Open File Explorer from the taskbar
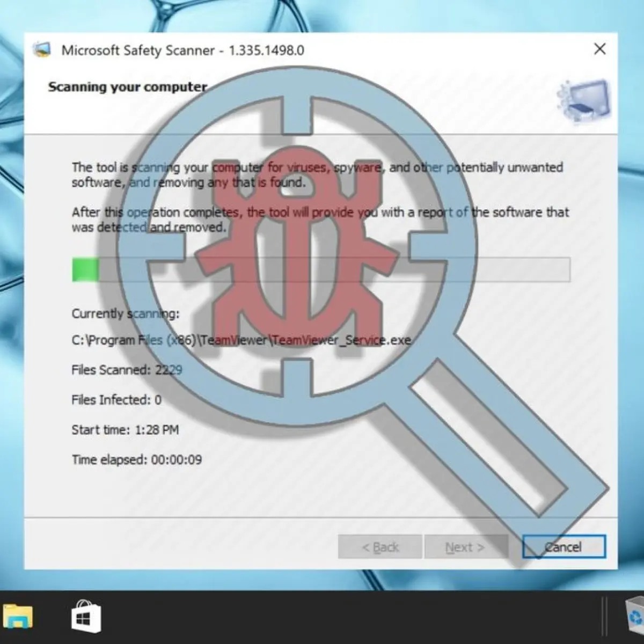The height and width of the screenshot is (644, 644). (17, 617)
